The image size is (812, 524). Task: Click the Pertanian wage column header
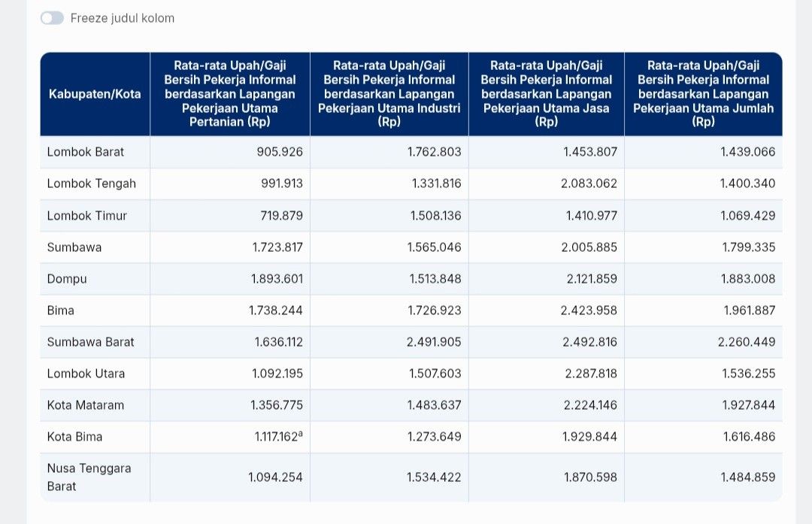click(230, 94)
